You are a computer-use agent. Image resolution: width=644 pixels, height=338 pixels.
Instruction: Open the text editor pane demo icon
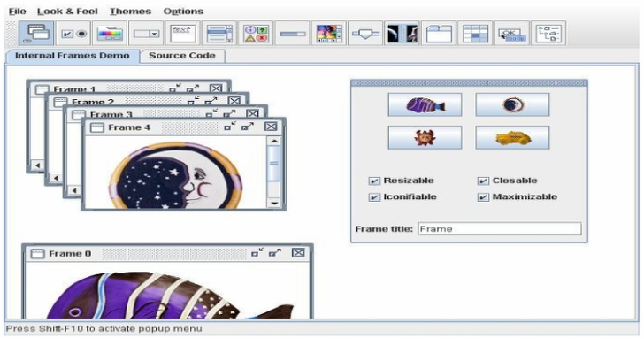pyautogui.click(x=183, y=34)
